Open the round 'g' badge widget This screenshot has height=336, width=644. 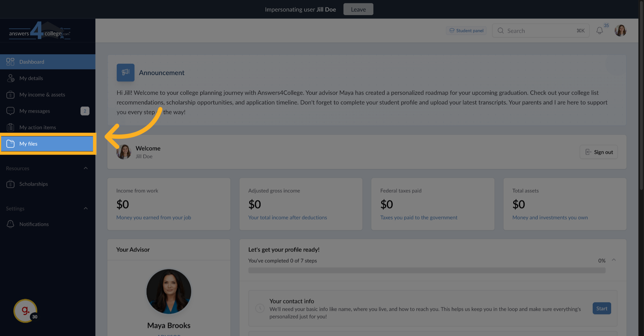25,311
